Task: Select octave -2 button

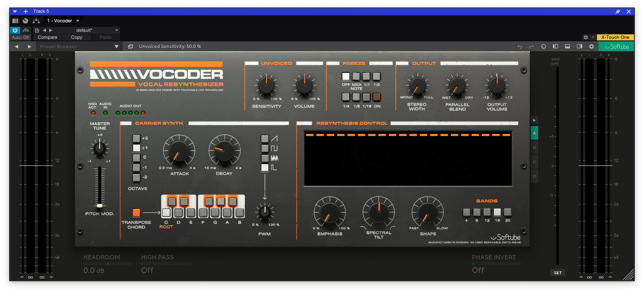Action: pyautogui.click(x=136, y=178)
